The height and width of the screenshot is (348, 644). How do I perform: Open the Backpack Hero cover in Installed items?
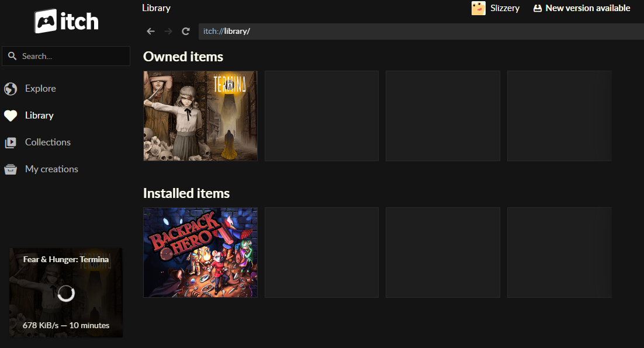(x=200, y=252)
